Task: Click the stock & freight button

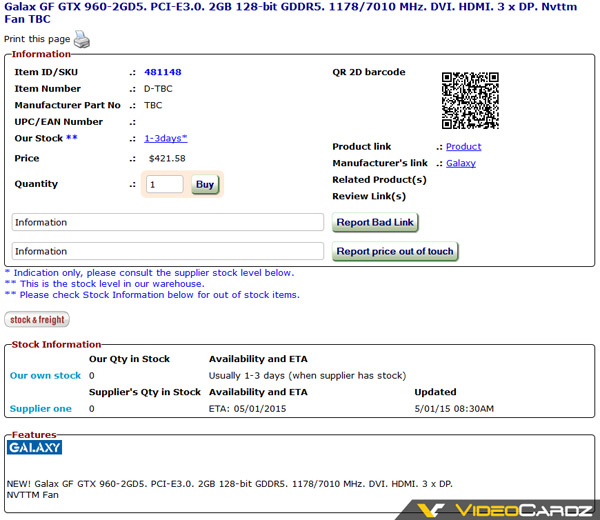Action: pyautogui.click(x=37, y=319)
